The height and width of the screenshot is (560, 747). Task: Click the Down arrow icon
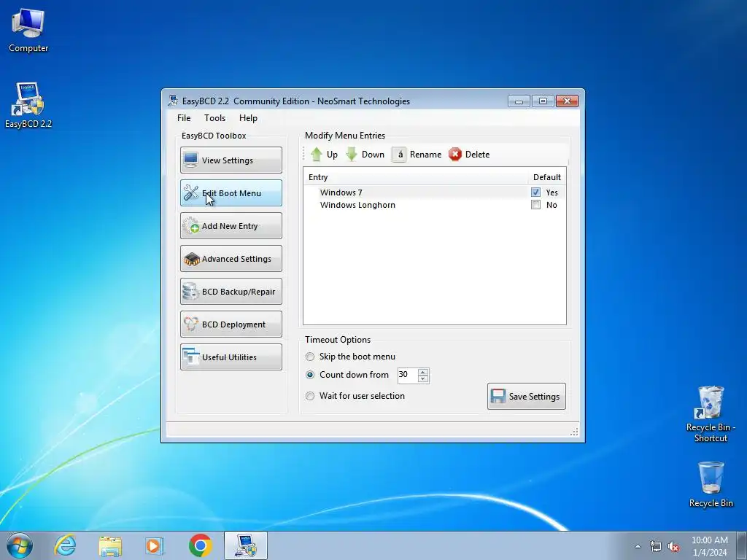click(x=351, y=155)
